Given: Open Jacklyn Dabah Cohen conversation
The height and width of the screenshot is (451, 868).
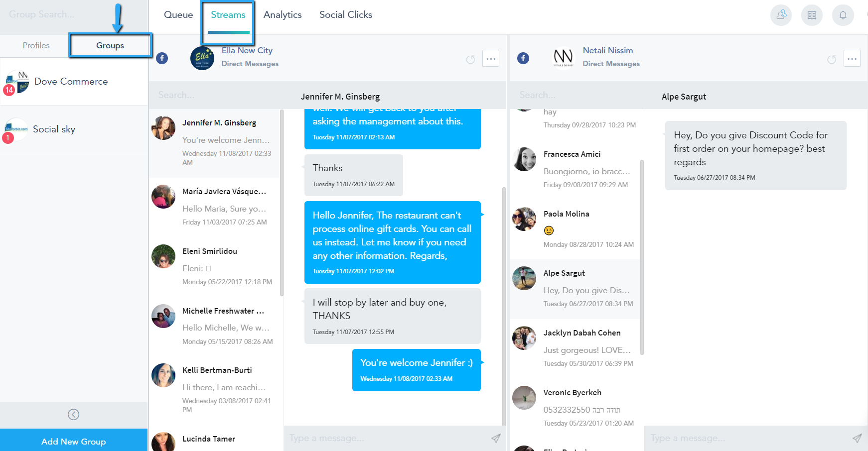Looking at the screenshot, I should coord(575,348).
